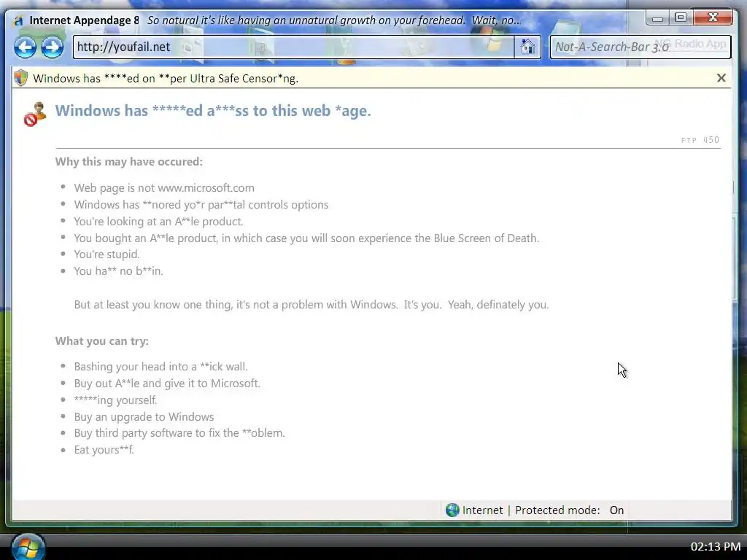Click the Windows censoring information bar message
Image resolution: width=747 pixels, height=560 pixels.
point(166,79)
